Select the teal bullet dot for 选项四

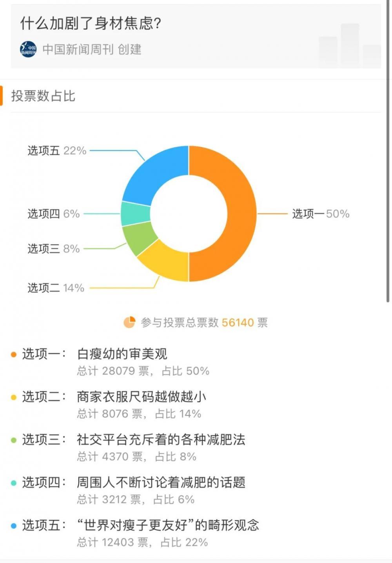click(13, 483)
